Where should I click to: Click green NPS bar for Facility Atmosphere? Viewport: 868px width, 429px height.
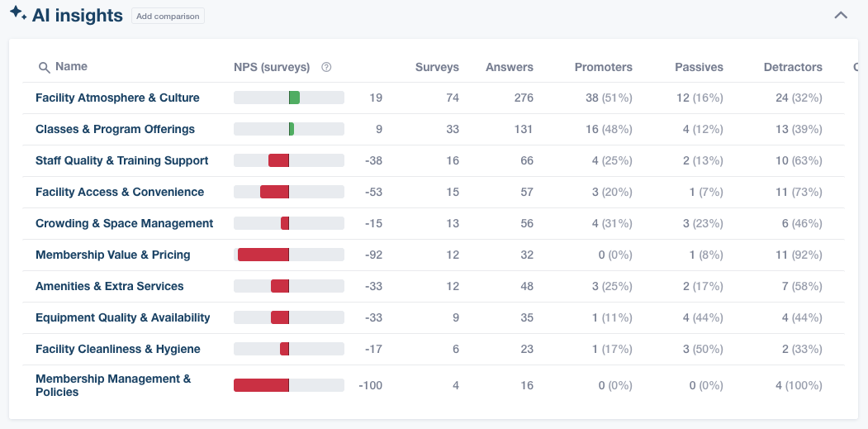294,98
